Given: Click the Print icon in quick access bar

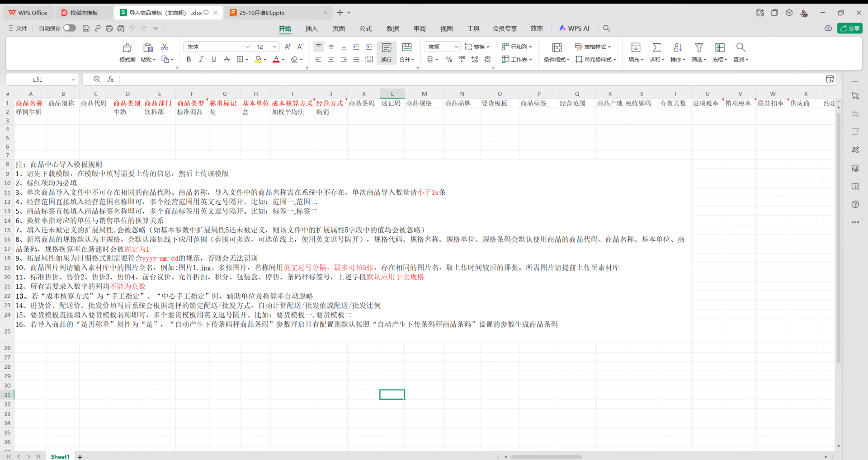Looking at the screenshot, I should click(x=109, y=28).
